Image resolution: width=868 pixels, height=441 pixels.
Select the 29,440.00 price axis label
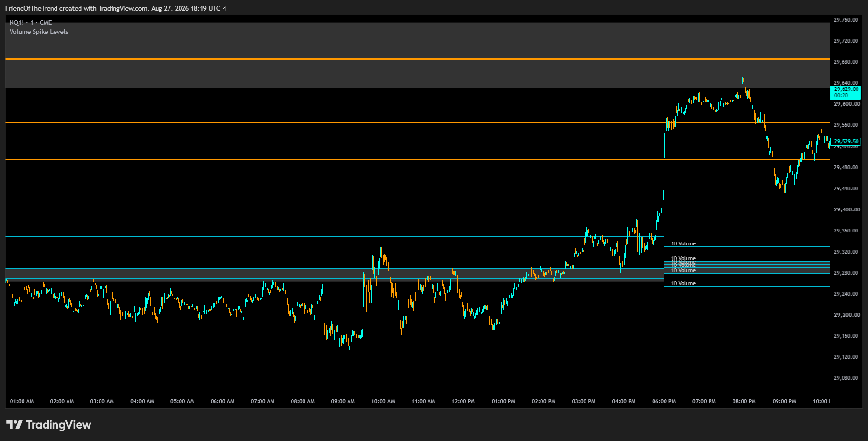[x=846, y=188]
